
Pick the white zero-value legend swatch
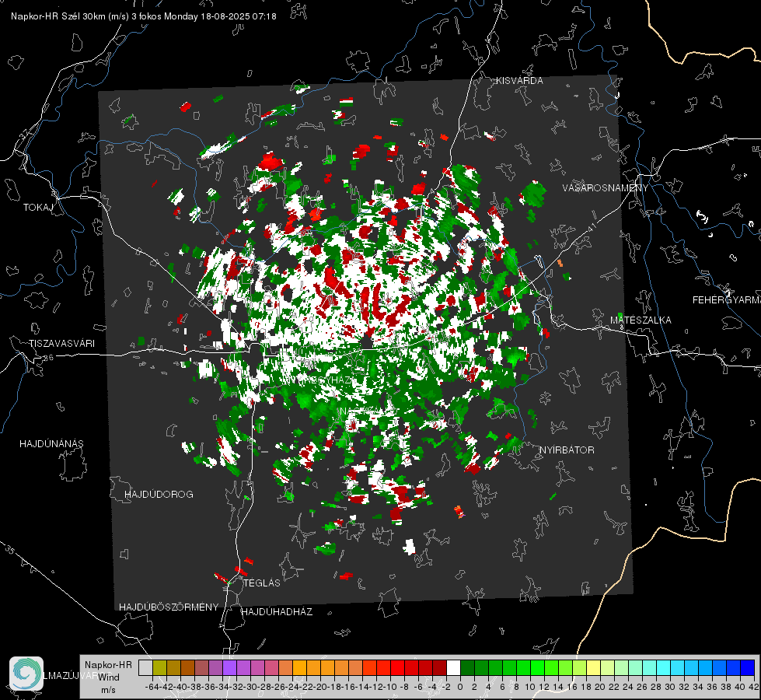click(453, 668)
